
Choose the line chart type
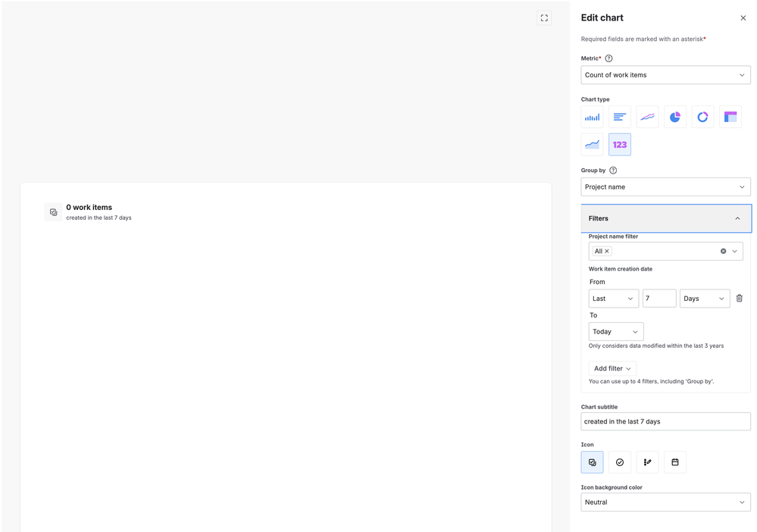click(647, 117)
